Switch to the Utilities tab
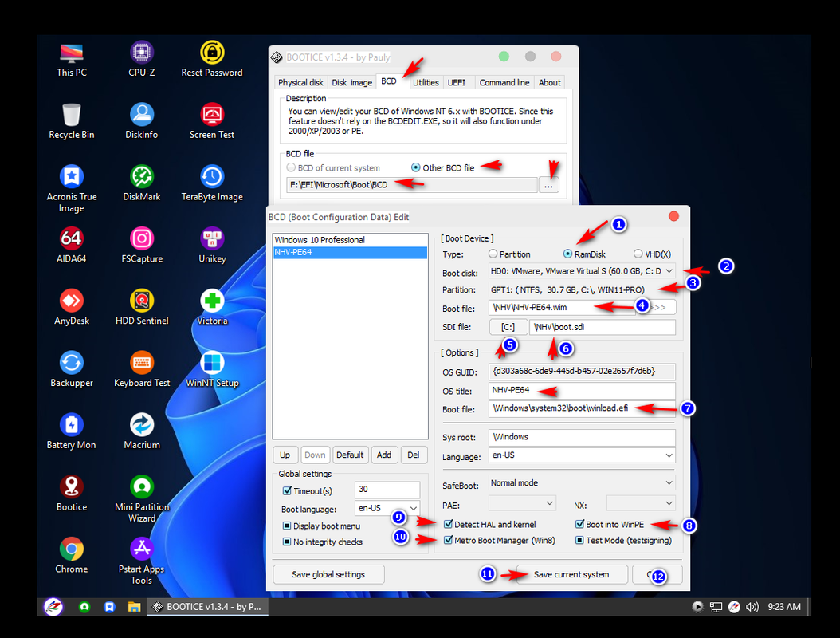 coord(426,82)
